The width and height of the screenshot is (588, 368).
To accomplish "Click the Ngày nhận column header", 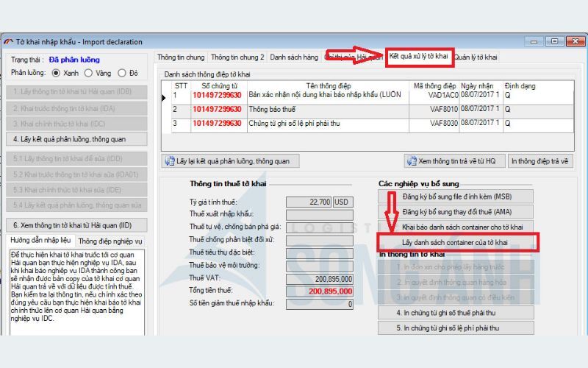I will point(476,86).
